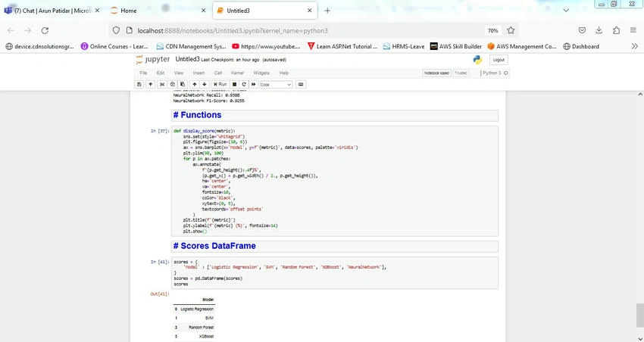Open the Code cell type dropdown
The height and width of the screenshot is (342, 644).
point(276,85)
